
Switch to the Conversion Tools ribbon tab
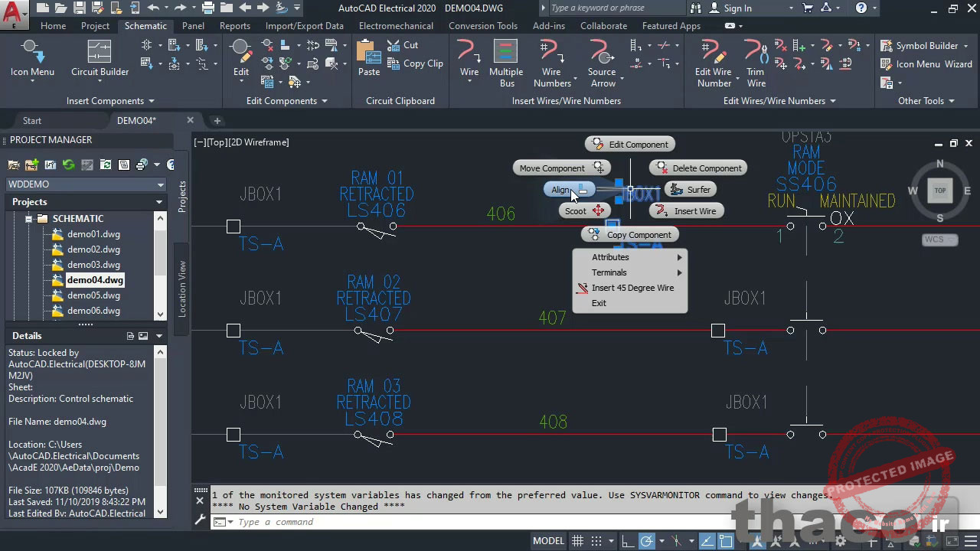(483, 25)
